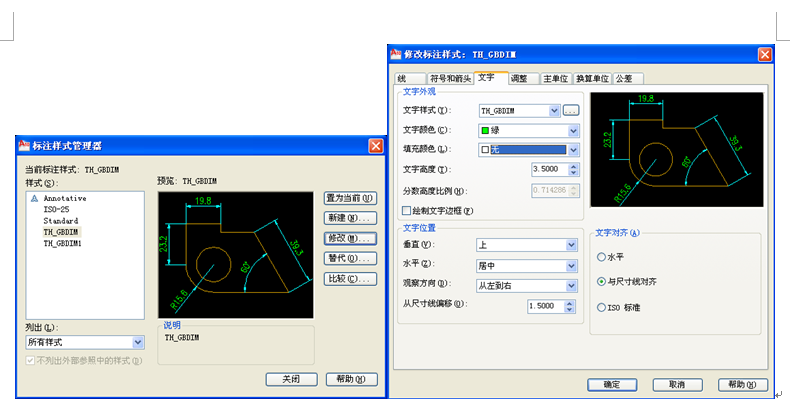Choose 与尺寸线对齐 radio button
790x407 pixels.
[601, 282]
